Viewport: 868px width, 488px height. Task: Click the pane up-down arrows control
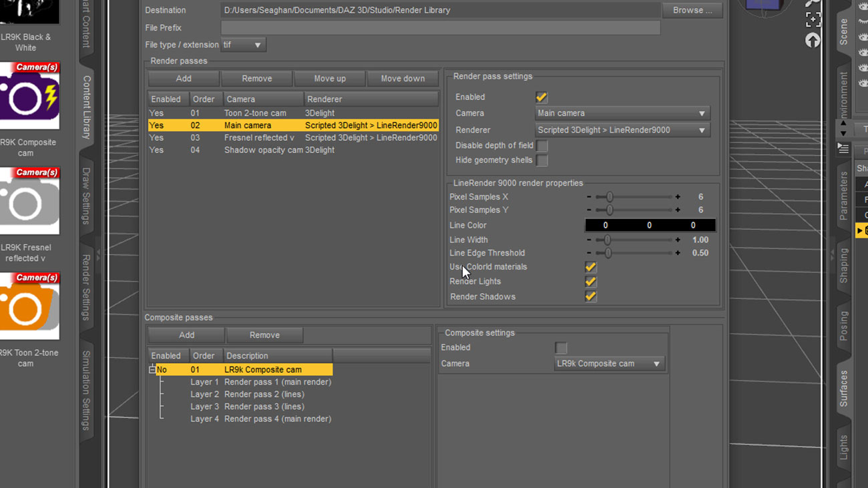click(x=843, y=128)
